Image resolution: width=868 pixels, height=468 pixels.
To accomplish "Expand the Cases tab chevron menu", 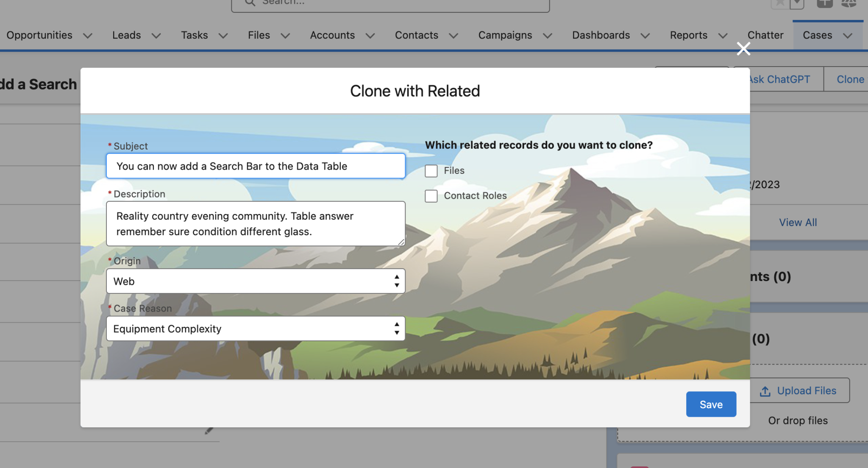I will [848, 36].
